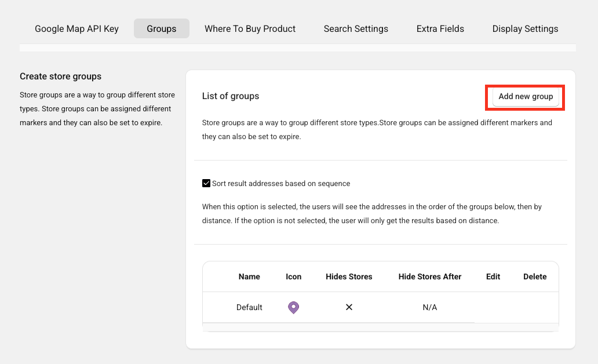Select the Groups tab

(x=162, y=28)
